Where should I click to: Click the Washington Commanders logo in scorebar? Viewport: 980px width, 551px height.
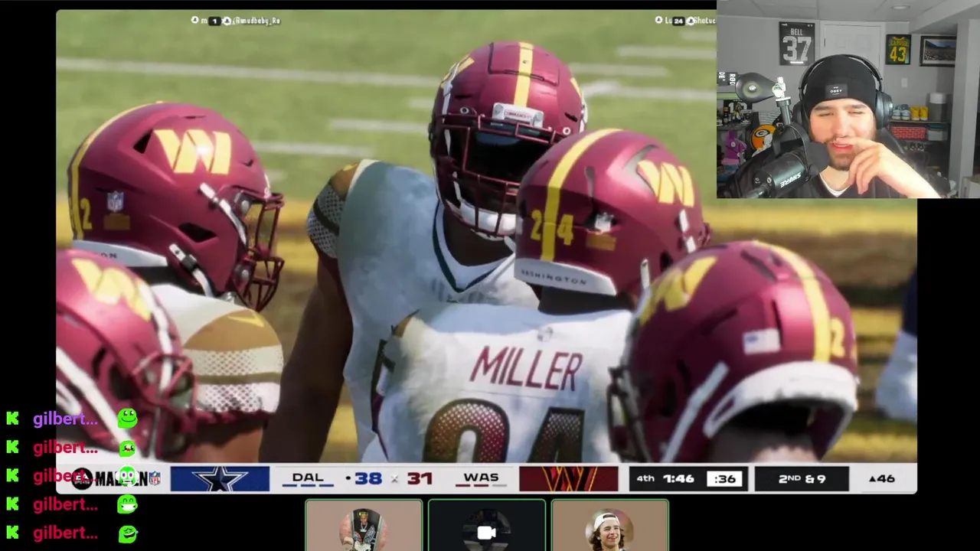click(568, 479)
